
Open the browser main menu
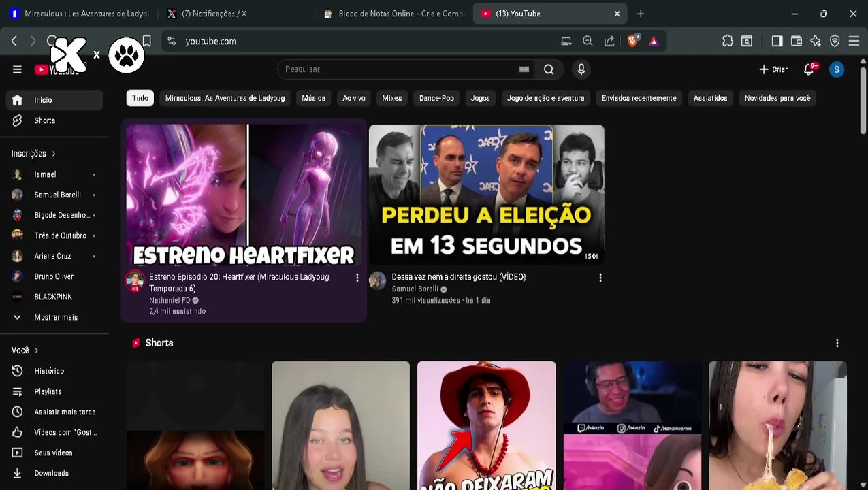854,41
